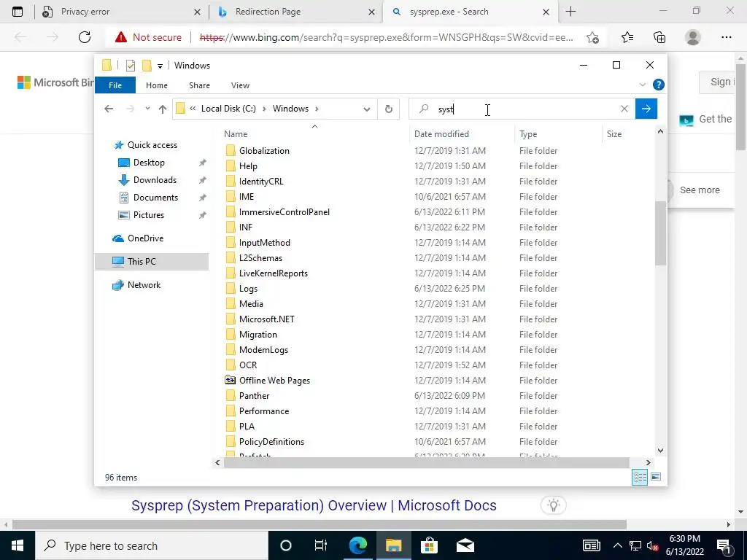Sort by the Type column header

point(558,134)
